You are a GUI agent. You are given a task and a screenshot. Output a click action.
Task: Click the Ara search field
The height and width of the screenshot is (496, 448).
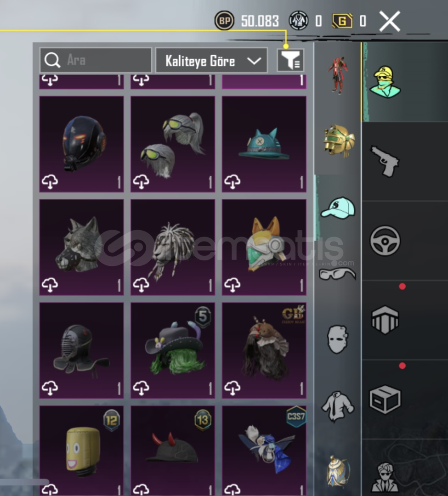click(x=96, y=60)
